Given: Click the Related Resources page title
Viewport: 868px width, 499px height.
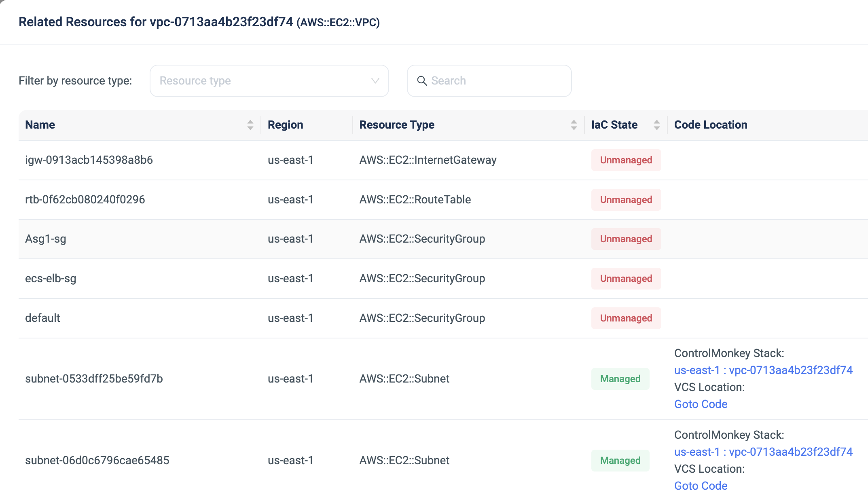Looking at the screenshot, I should click(199, 22).
